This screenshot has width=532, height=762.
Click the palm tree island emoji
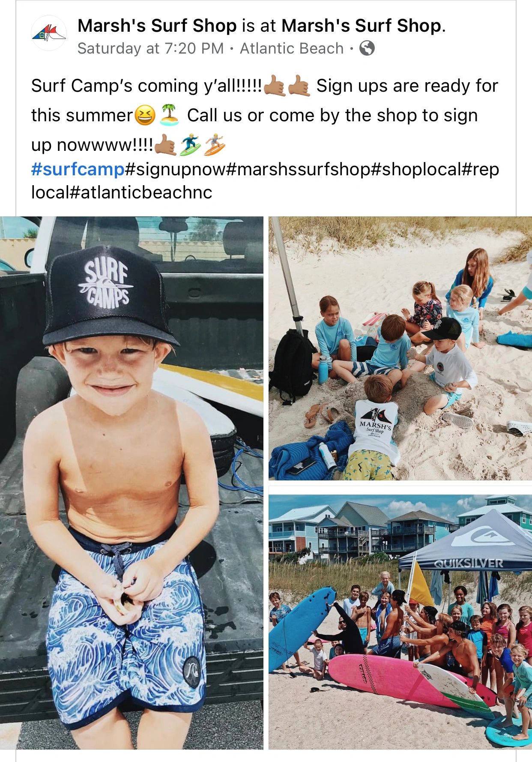pyautogui.click(x=169, y=116)
